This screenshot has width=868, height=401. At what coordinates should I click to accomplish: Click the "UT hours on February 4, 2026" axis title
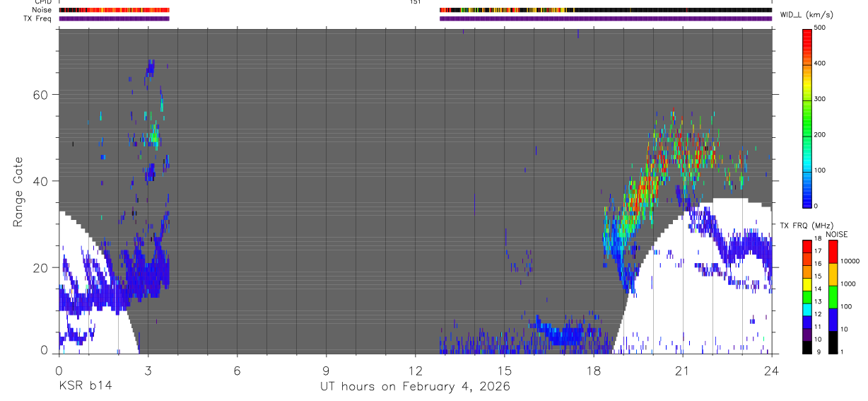pos(415,386)
